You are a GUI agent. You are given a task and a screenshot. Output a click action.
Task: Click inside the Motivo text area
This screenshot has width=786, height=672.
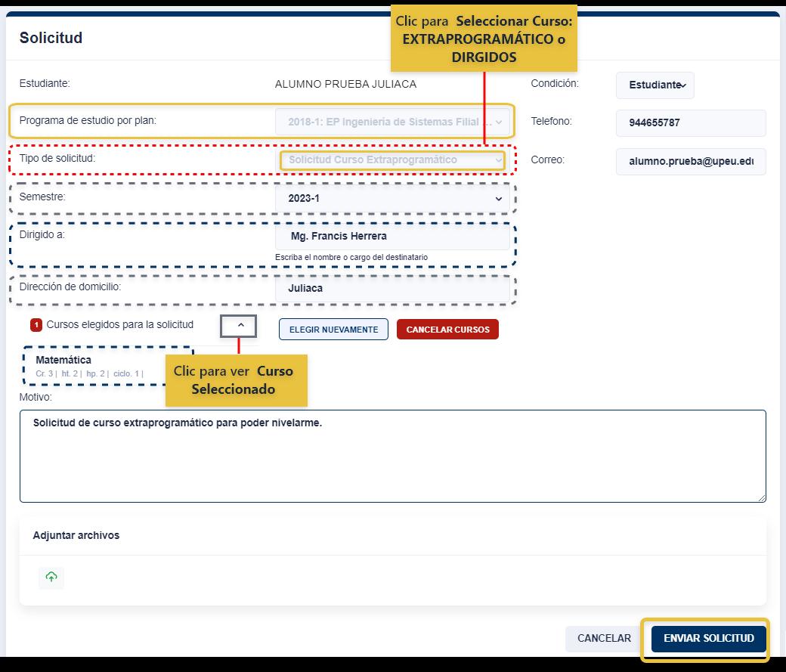[392, 456]
